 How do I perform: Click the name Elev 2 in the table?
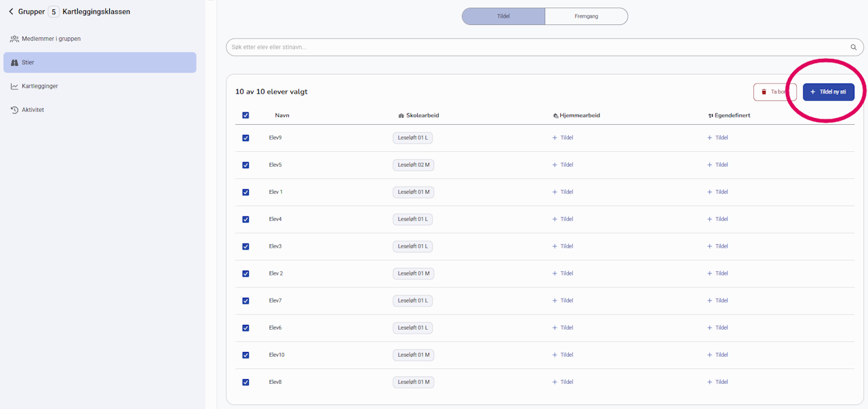(x=276, y=273)
